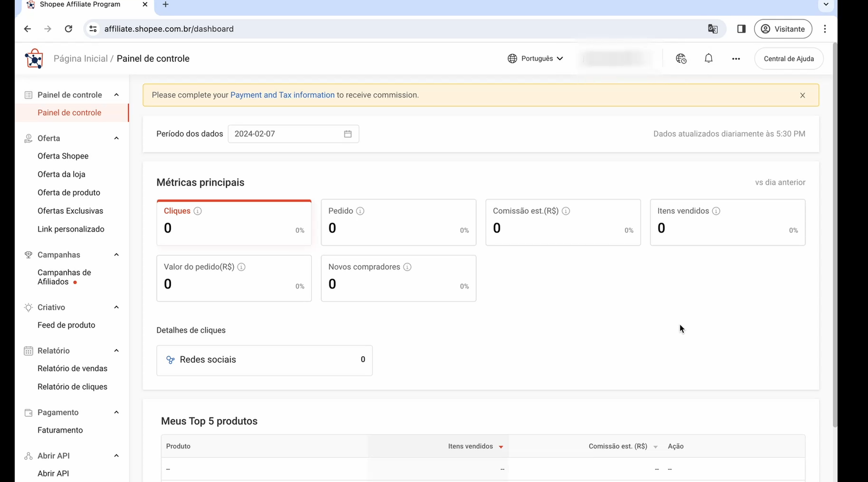Viewport: 868px width, 482px height.
Task: Click the Página Inicial breadcrumb
Action: (81, 59)
